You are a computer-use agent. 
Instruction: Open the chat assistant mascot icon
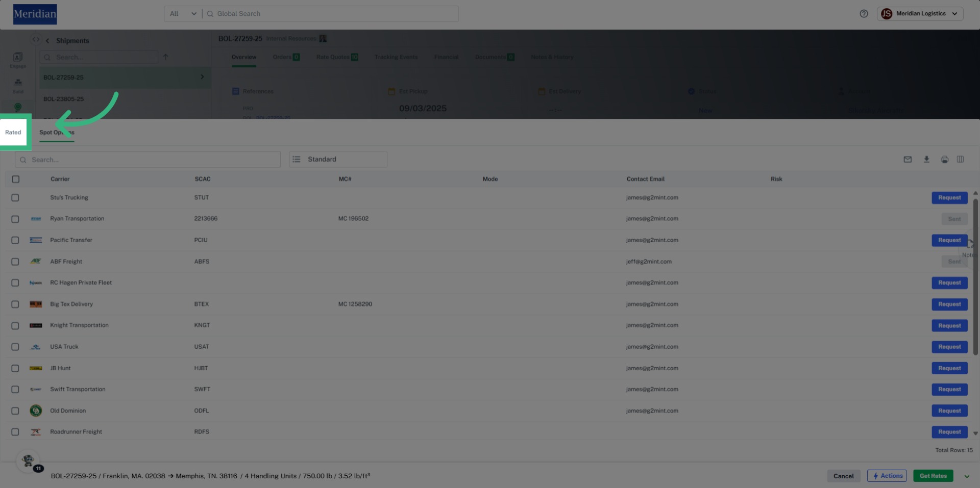coord(28,461)
